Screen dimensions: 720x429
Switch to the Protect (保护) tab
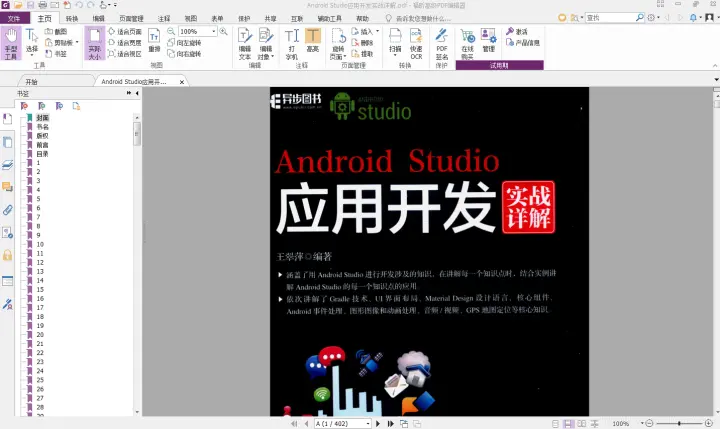244,18
